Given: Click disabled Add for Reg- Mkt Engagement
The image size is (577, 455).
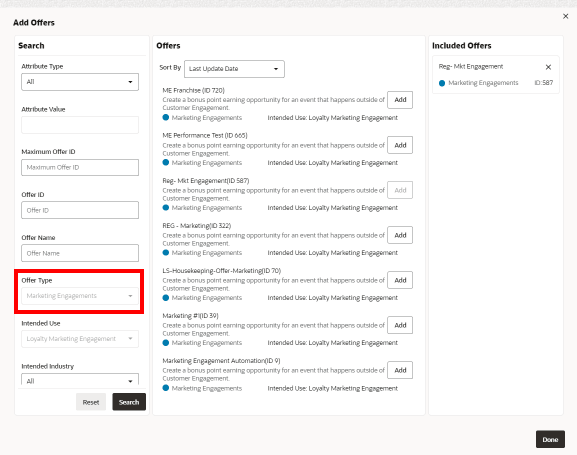Looking at the screenshot, I should point(400,190).
